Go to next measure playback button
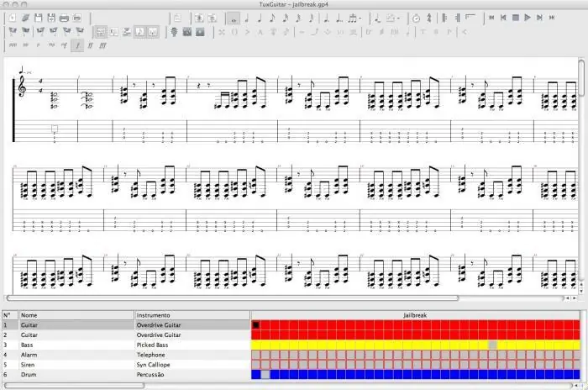The height and width of the screenshot is (390, 588). (539, 18)
